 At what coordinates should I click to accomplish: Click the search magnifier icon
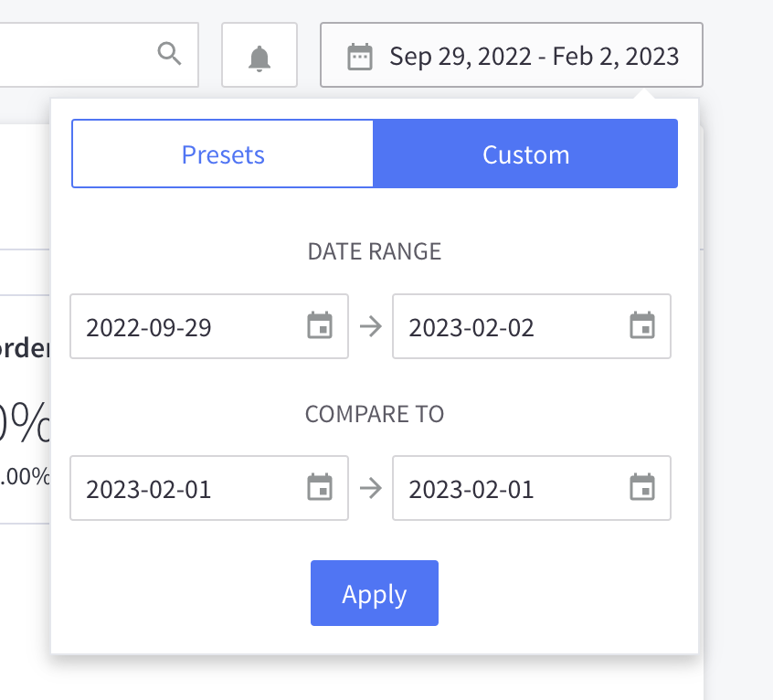169,53
